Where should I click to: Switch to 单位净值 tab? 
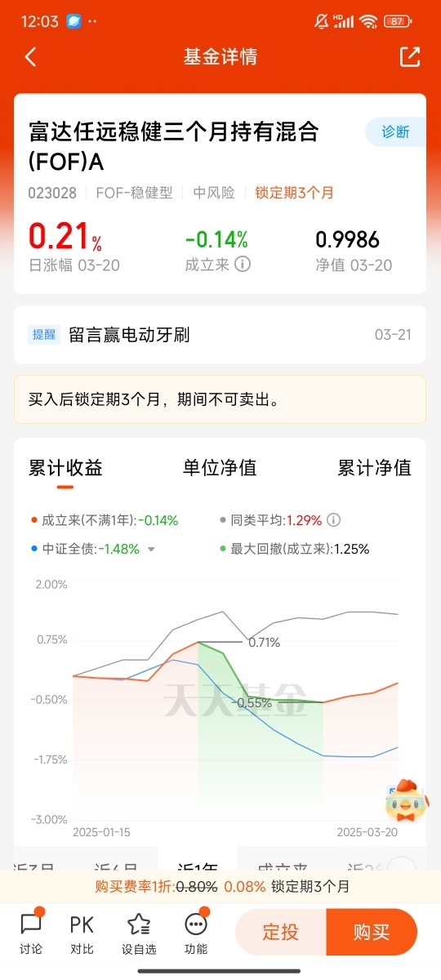pyautogui.click(x=220, y=468)
